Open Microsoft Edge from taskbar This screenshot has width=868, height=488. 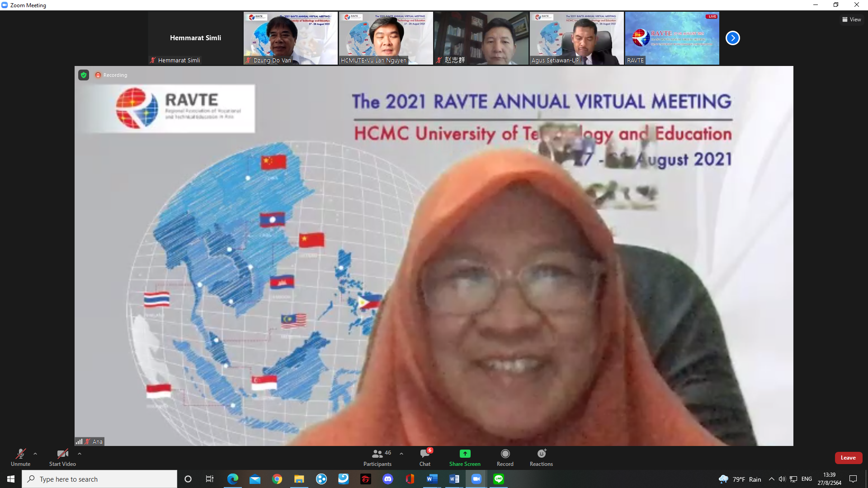click(232, 479)
